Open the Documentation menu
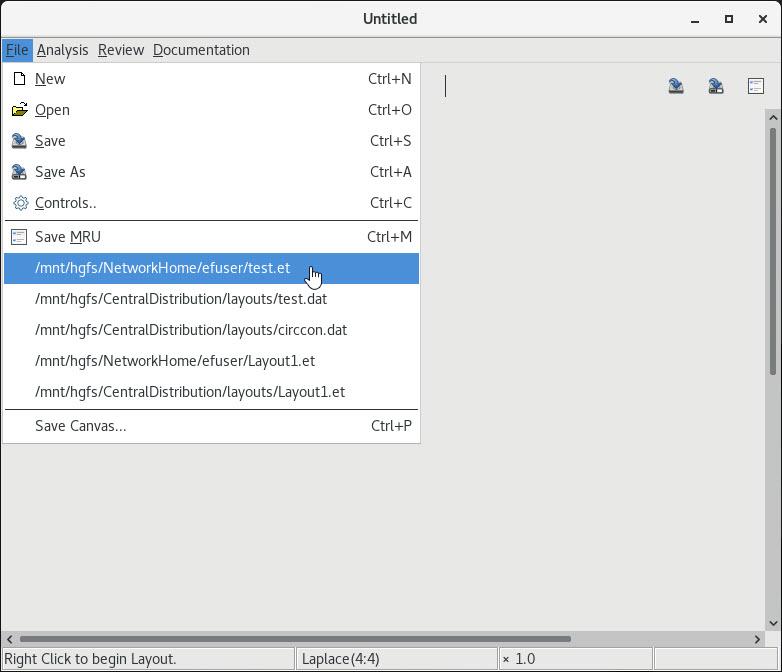 pyautogui.click(x=201, y=50)
